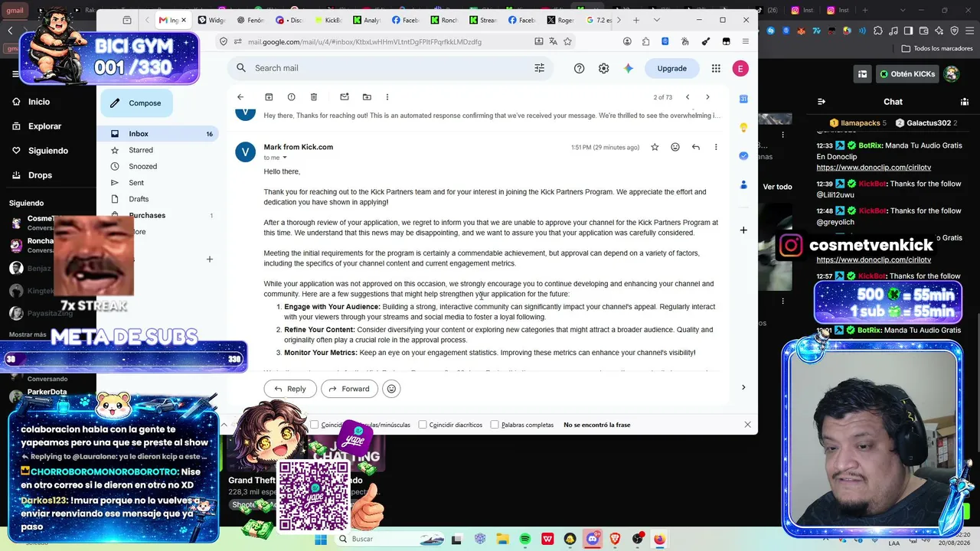Image resolution: width=980 pixels, height=551 pixels.
Task: Click the Reply button below the email
Action: (x=290, y=389)
